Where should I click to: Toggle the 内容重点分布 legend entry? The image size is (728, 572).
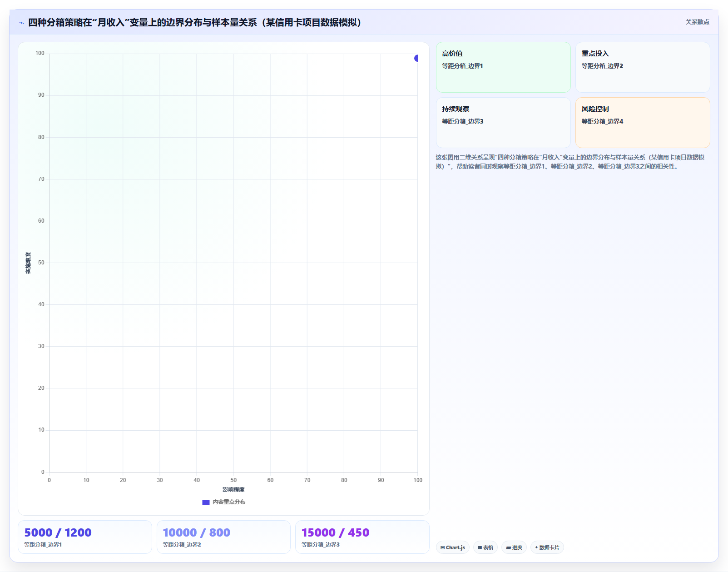point(223,502)
